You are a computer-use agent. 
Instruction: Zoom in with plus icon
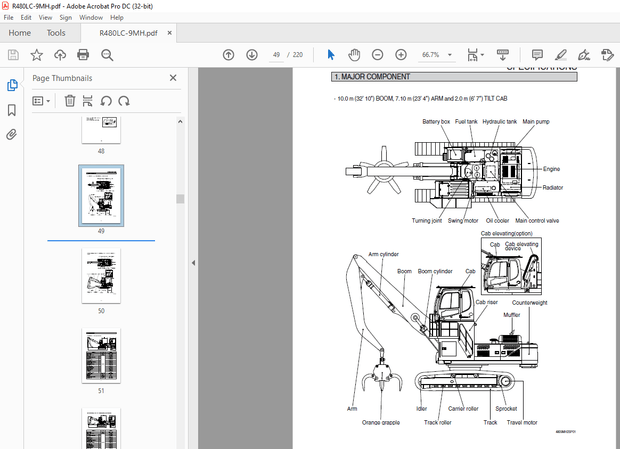[401, 55]
